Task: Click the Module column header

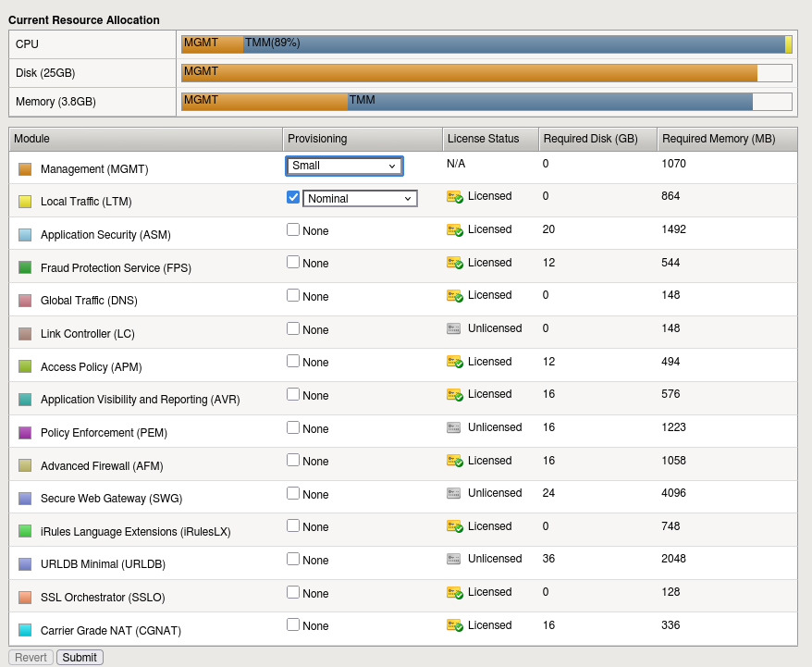Action: pos(145,139)
